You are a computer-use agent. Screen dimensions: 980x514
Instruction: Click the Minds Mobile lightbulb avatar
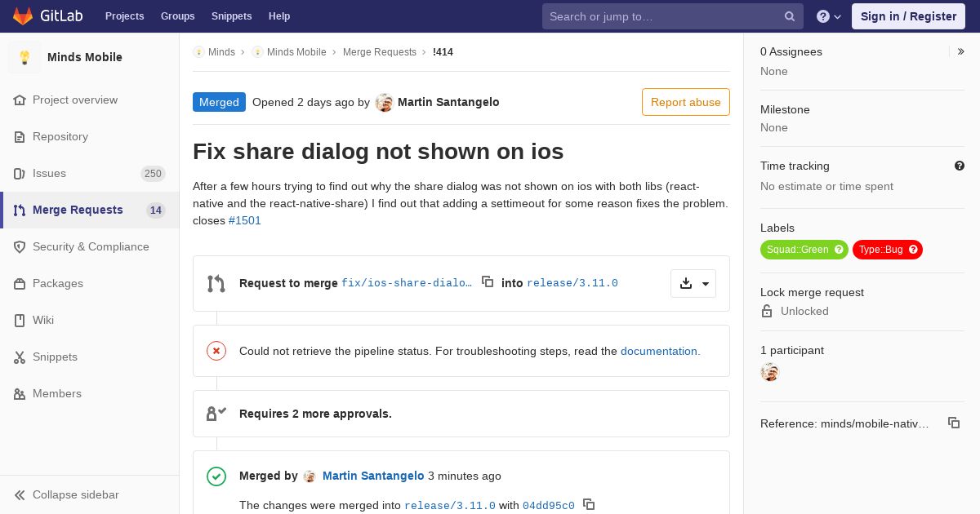click(24, 57)
